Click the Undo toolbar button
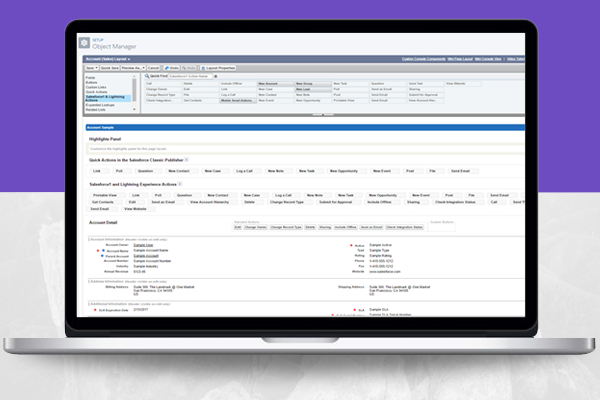 tap(171, 68)
